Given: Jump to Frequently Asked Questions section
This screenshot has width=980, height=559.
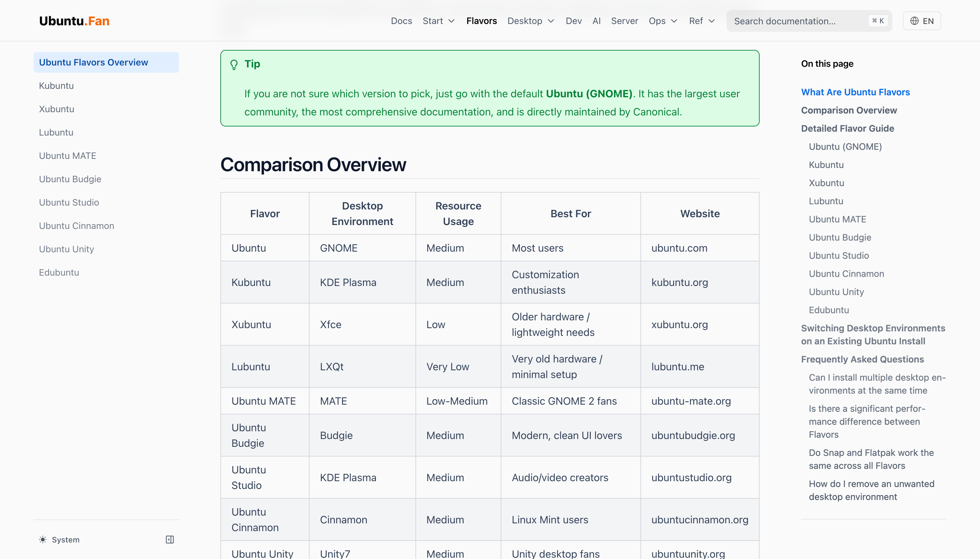Looking at the screenshot, I should [x=862, y=359].
